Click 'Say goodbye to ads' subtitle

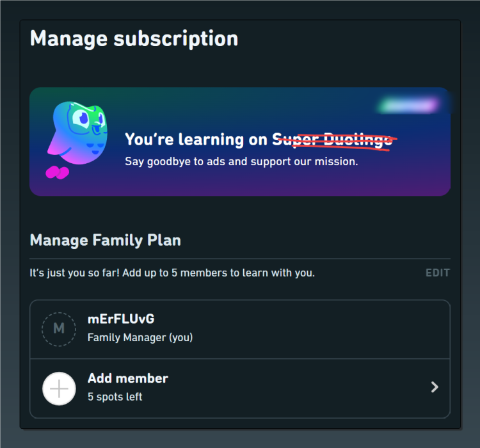pyautogui.click(x=241, y=161)
